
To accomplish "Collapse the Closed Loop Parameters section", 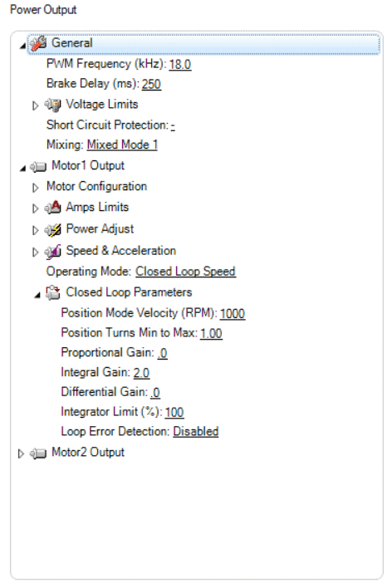I will pos(37,296).
